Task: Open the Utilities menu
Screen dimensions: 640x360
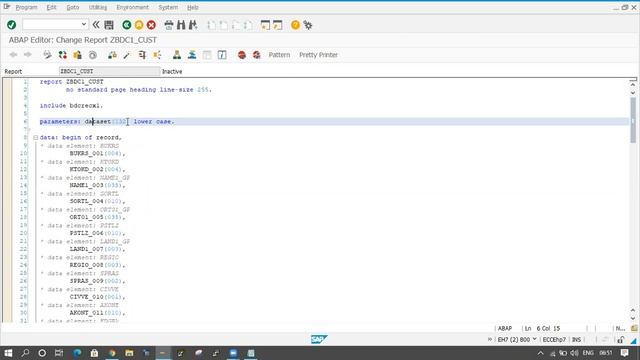Action: point(98,7)
